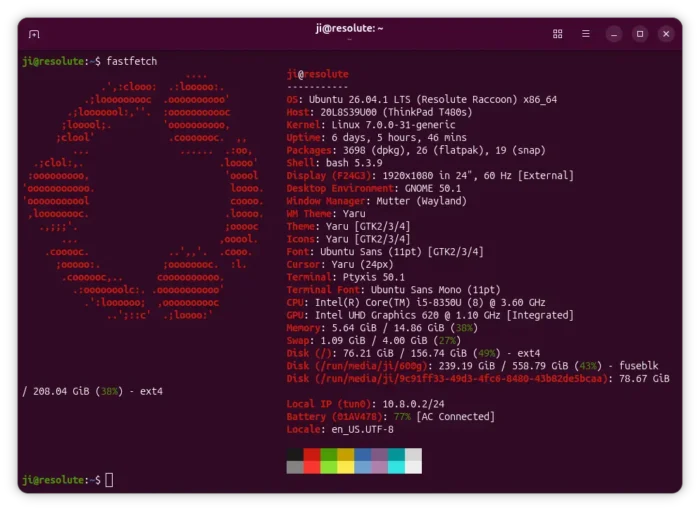700x511 pixels.
Task: Show the tab overview grid
Action: tap(557, 34)
